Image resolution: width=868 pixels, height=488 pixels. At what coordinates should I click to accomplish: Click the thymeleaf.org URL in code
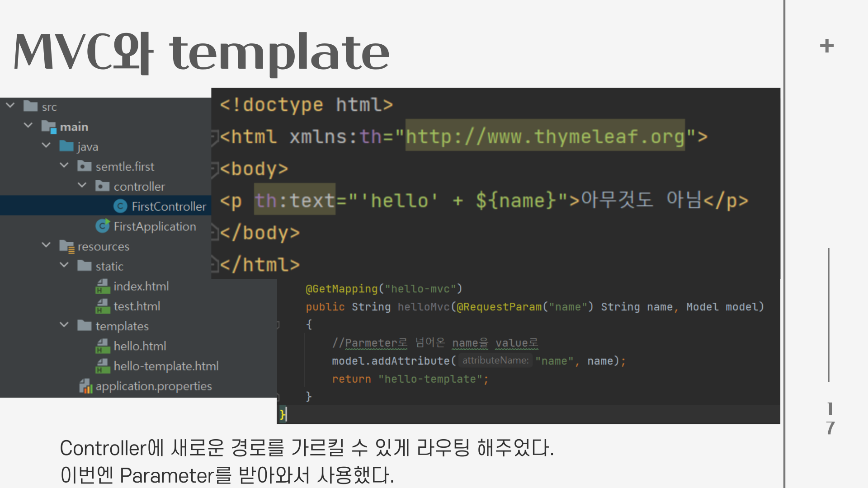[x=545, y=136]
